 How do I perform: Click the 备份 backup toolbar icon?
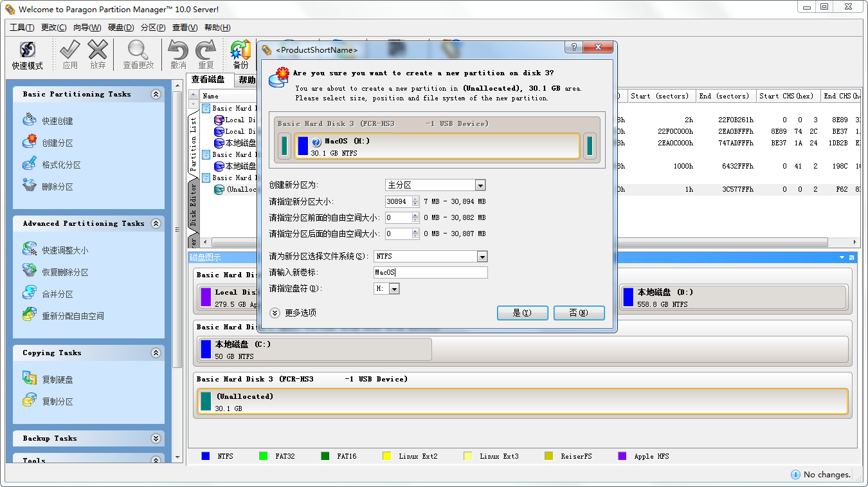[x=240, y=50]
